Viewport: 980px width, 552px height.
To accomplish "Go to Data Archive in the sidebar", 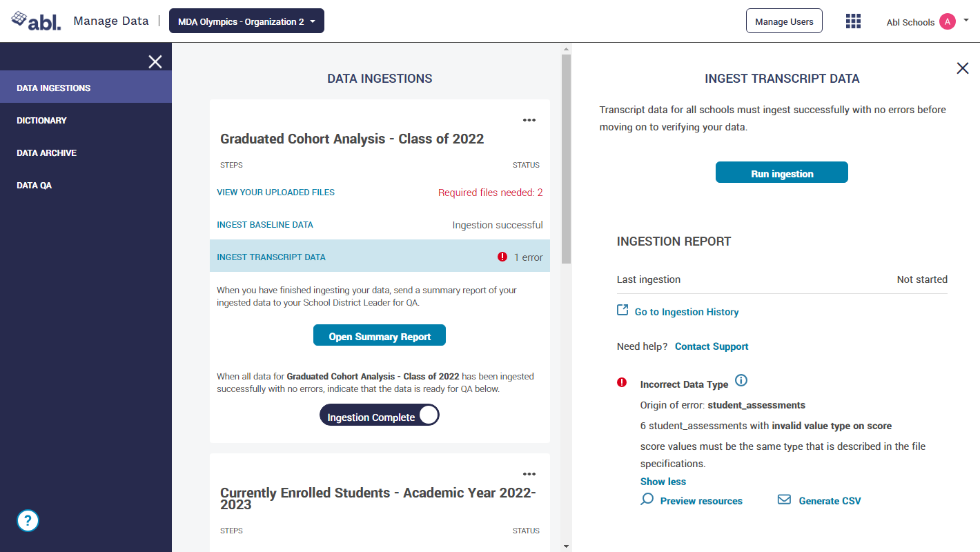I will (47, 152).
